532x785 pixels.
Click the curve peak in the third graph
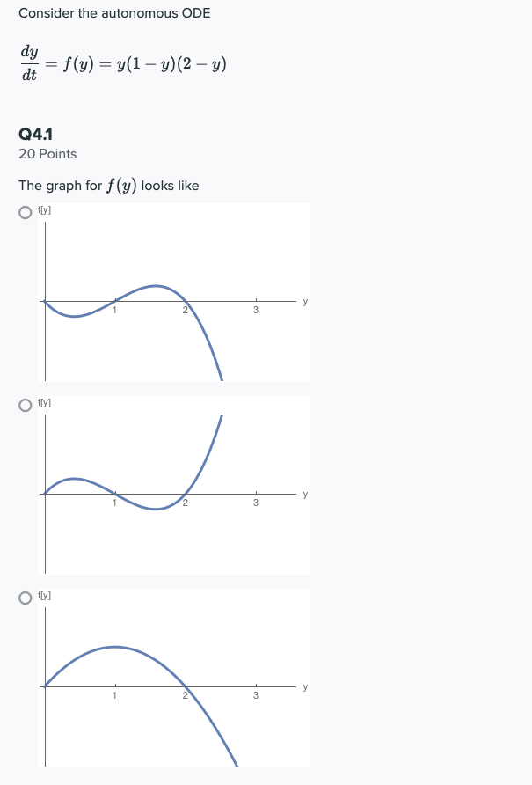click(114, 647)
